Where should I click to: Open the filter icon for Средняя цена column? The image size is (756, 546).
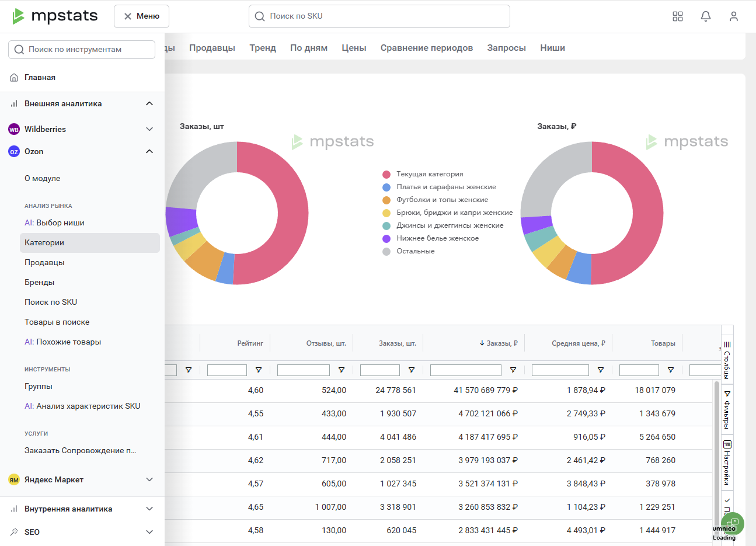pyautogui.click(x=601, y=370)
